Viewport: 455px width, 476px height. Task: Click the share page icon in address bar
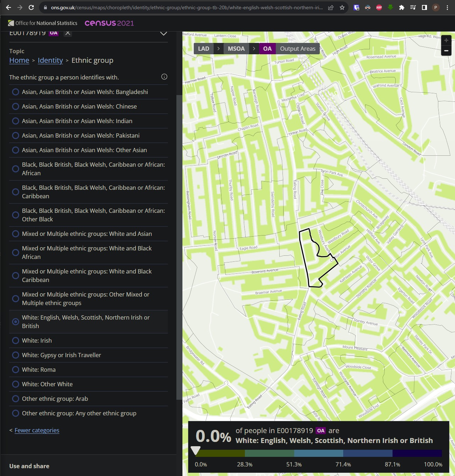[x=330, y=7]
